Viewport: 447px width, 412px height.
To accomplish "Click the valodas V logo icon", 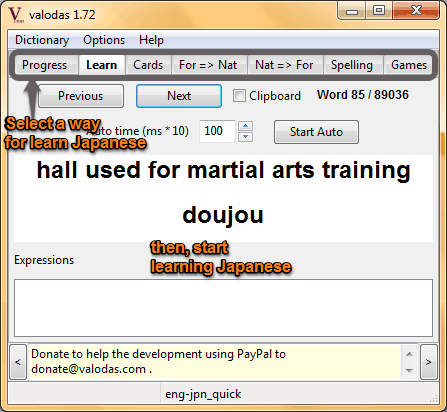I will tap(15, 15).
